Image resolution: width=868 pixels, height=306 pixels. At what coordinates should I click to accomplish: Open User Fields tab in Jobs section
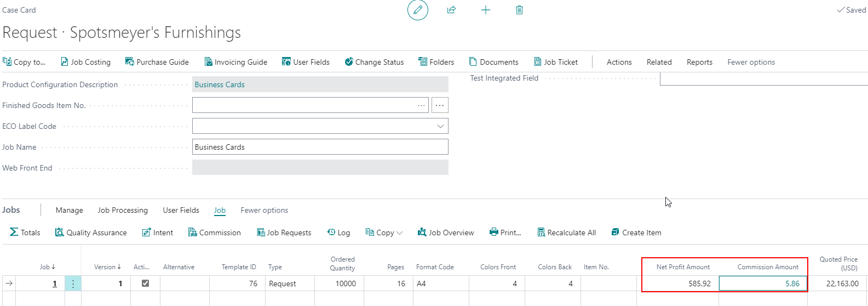coord(181,210)
